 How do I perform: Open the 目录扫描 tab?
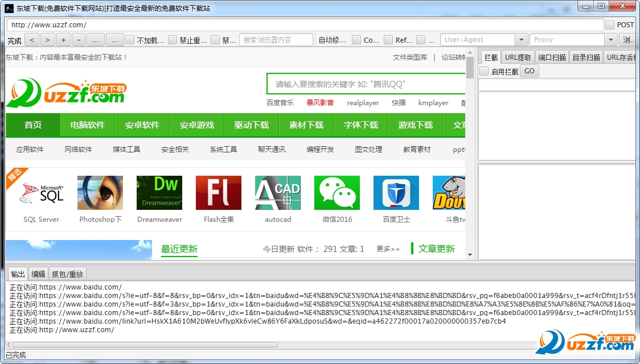(x=586, y=57)
